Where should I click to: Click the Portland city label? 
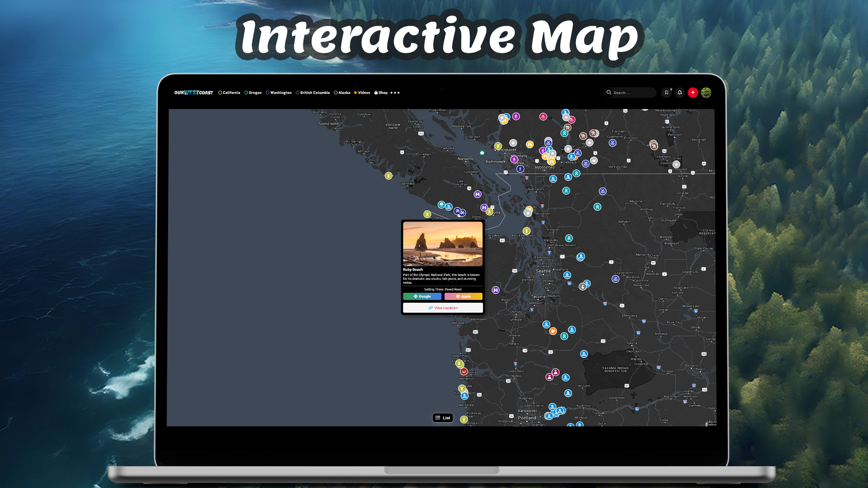point(527,418)
